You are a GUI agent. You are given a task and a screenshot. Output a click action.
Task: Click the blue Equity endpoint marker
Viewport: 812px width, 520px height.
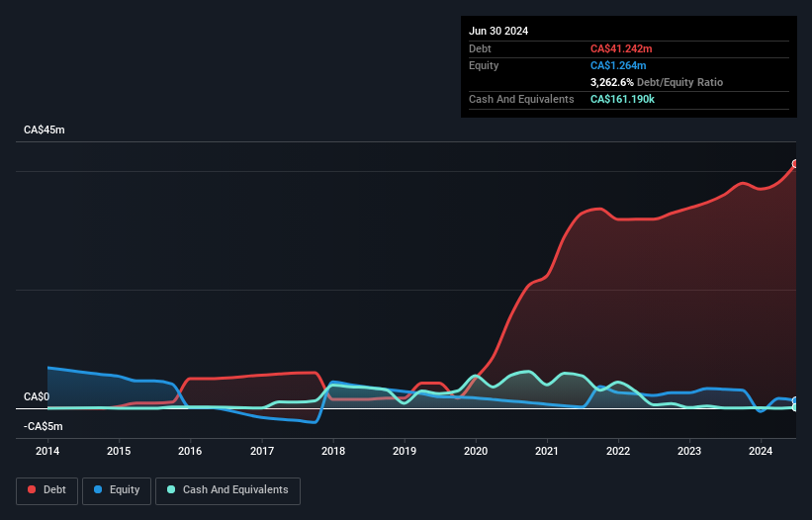click(x=795, y=400)
